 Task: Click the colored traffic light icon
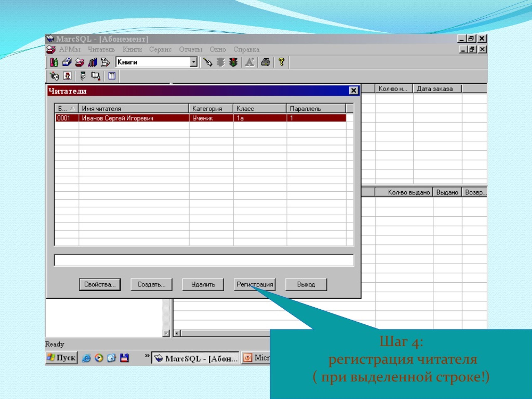(233, 62)
